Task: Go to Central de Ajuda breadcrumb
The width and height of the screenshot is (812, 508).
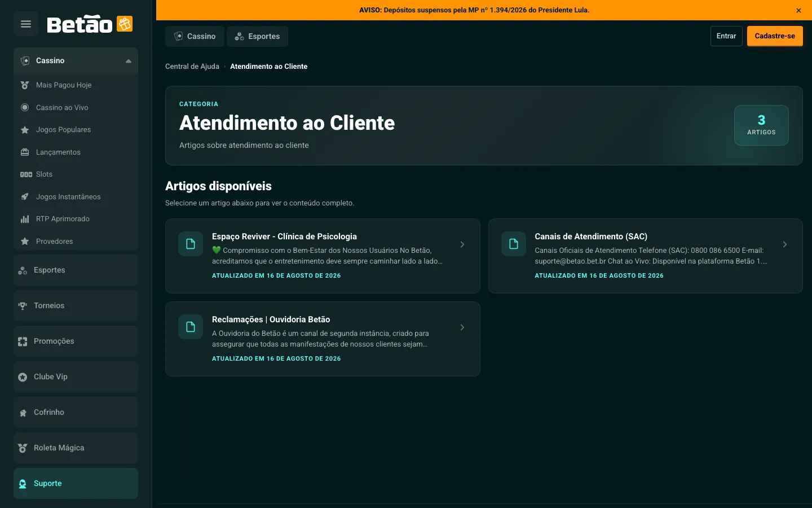Action: (x=192, y=67)
